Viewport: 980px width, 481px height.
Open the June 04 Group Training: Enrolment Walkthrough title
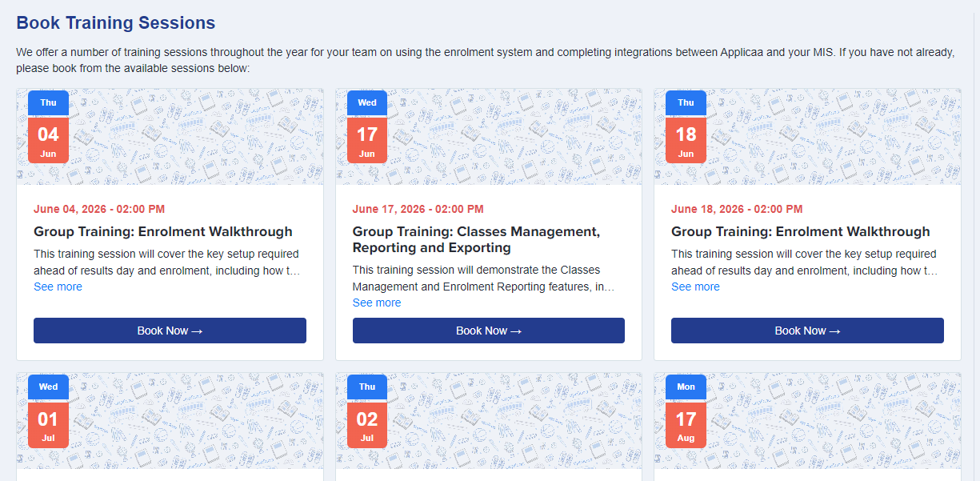pos(163,231)
